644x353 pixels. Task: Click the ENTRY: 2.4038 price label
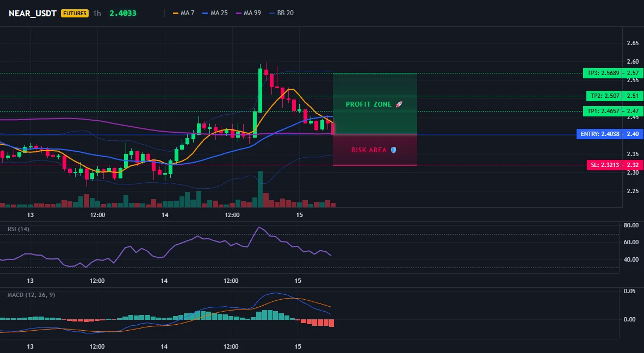point(599,134)
